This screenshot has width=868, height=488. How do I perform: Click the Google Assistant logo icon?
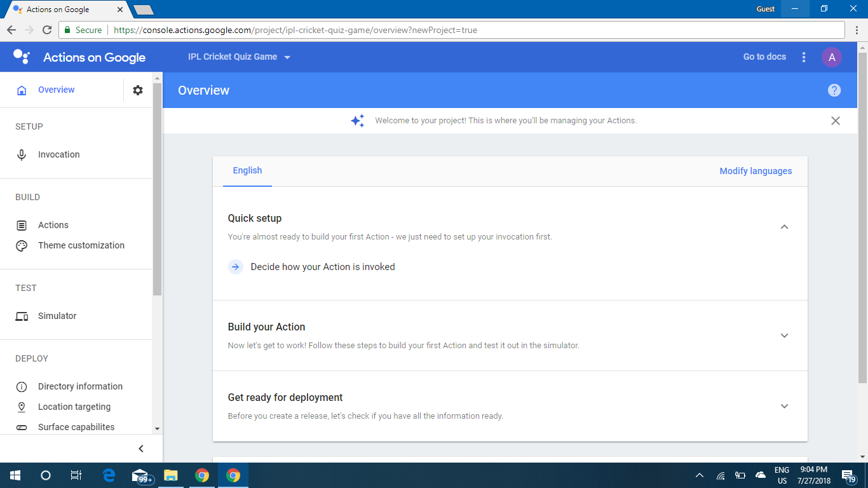point(22,57)
